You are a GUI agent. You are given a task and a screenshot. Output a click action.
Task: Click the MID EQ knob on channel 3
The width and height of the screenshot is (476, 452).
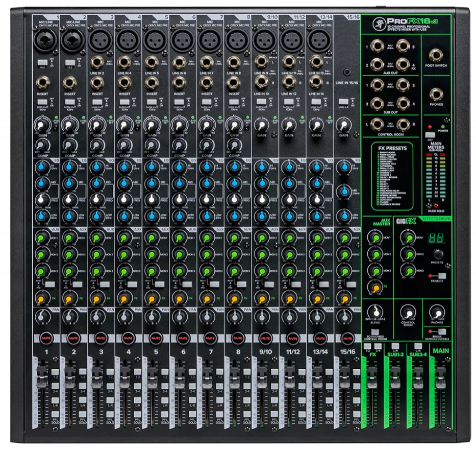(97, 183)
